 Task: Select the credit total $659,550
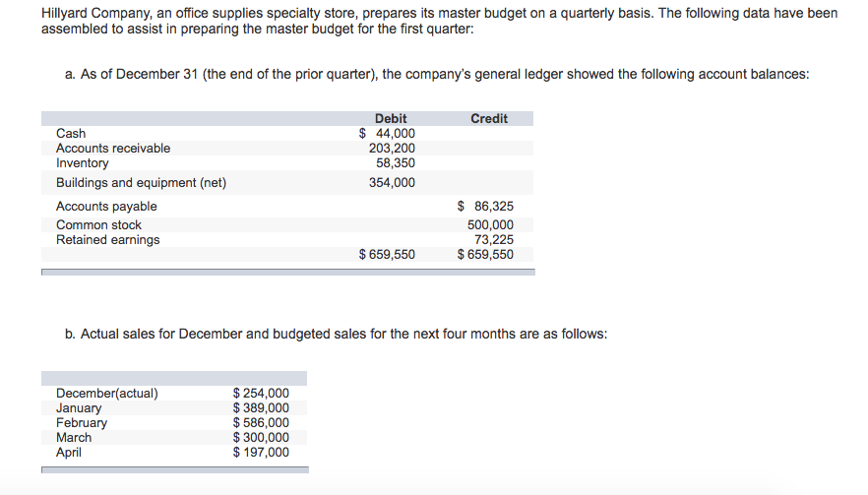(485, 254)
